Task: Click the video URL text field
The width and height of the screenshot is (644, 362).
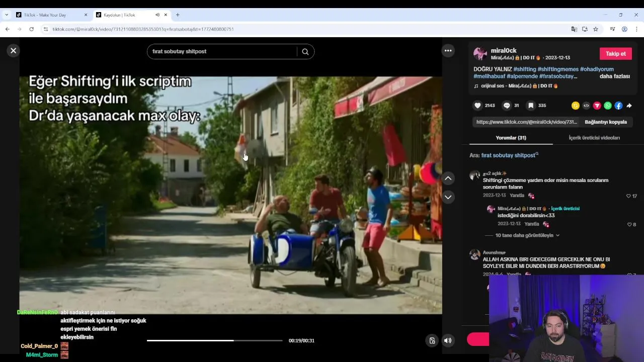Action: (x=526, y=122)
